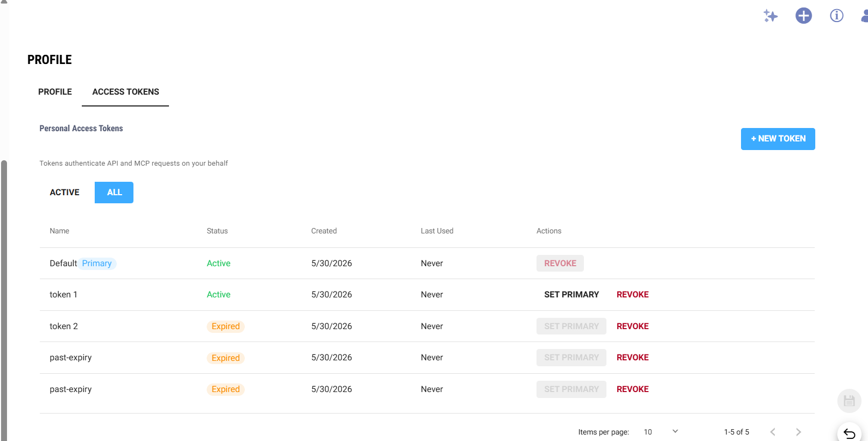Select the token 1 name cell
Screen dimensions: 868x441
point(63,295)
